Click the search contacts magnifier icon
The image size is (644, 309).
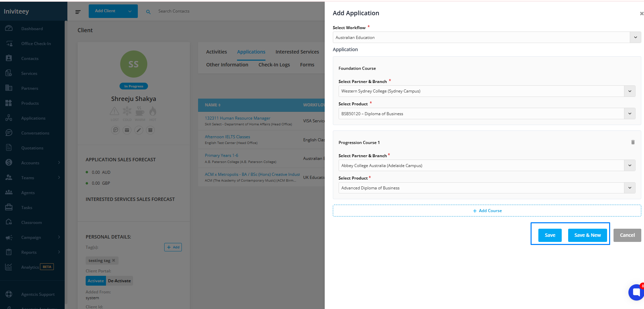tap(148, 12)
